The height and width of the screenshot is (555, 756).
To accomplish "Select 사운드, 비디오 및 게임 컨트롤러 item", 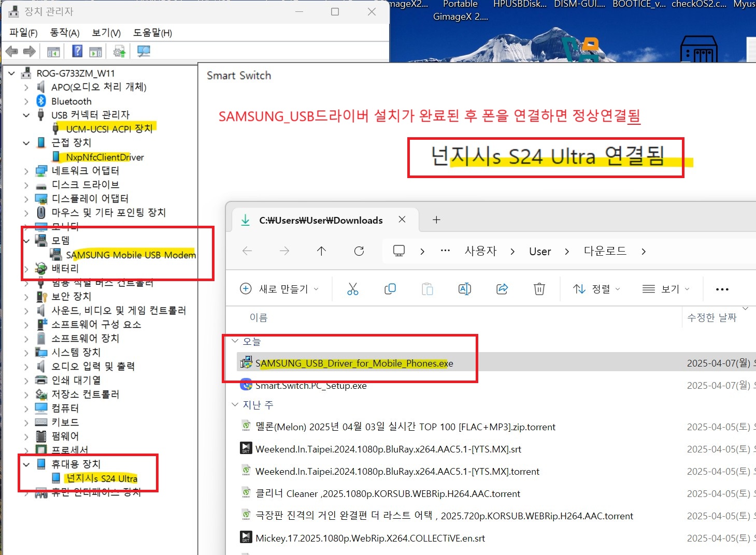I will click(x=119, y=311).
